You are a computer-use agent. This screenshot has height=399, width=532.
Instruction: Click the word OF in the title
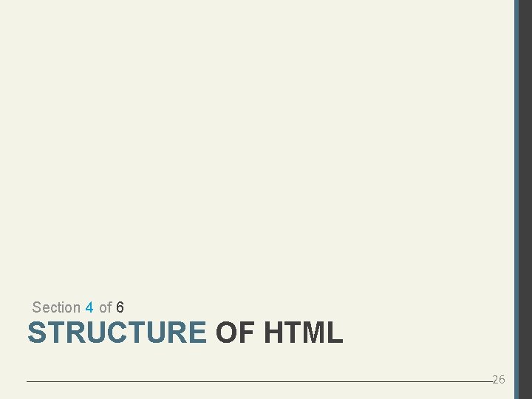pos(234,333)
